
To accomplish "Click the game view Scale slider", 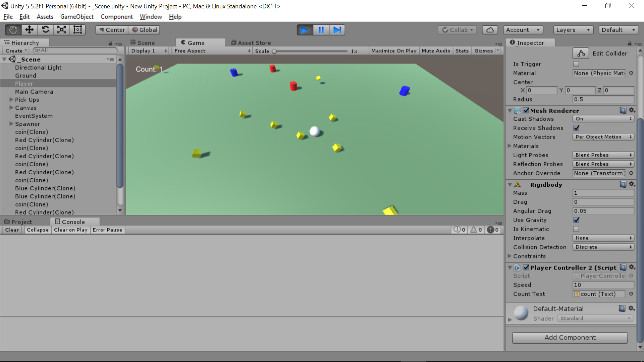I will pos(310,51).
